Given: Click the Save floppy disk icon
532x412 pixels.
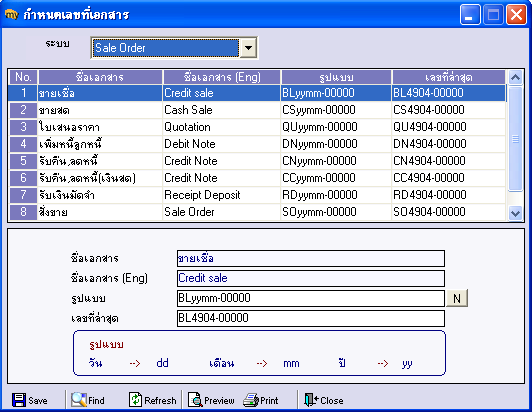Looking at the screenshot, I should point(19,400).
